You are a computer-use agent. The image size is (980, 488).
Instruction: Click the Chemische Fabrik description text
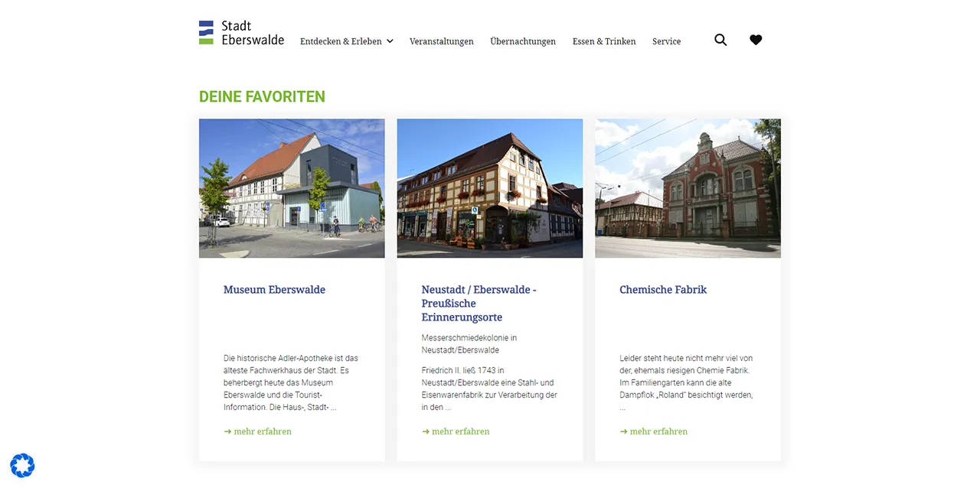(x=687, y=382)
